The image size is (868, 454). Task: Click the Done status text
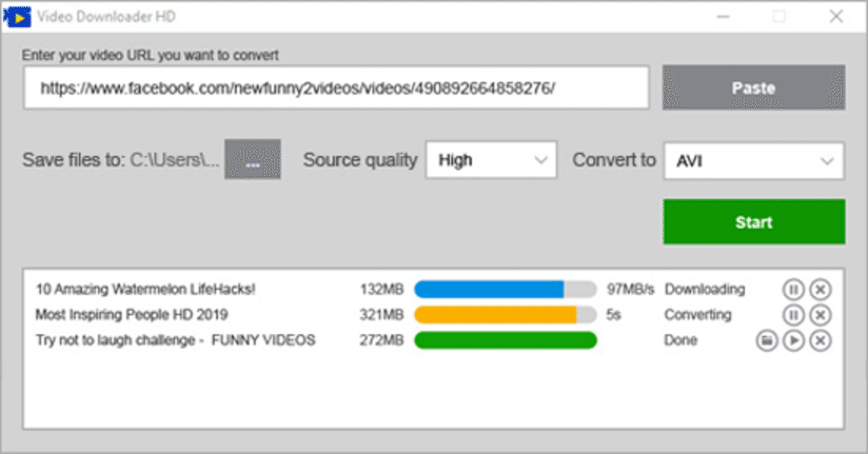coord(681,340)
